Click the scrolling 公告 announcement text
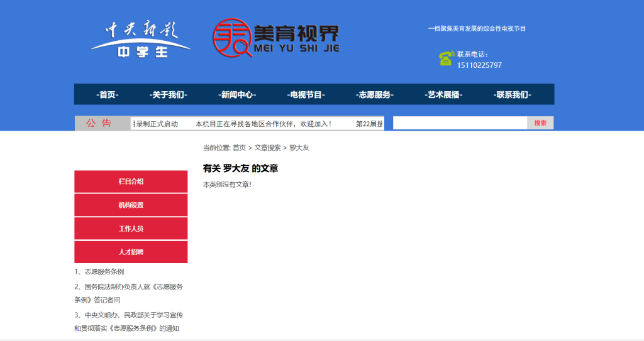644x341 pixels. (x=263, y=124)
